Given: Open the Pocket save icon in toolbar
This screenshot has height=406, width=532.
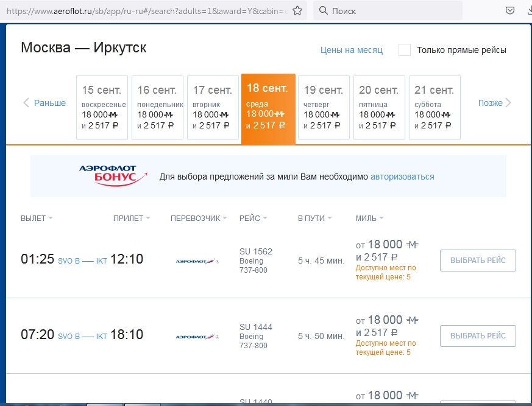Looking at the screenshot, I should [x=511, y=11].
